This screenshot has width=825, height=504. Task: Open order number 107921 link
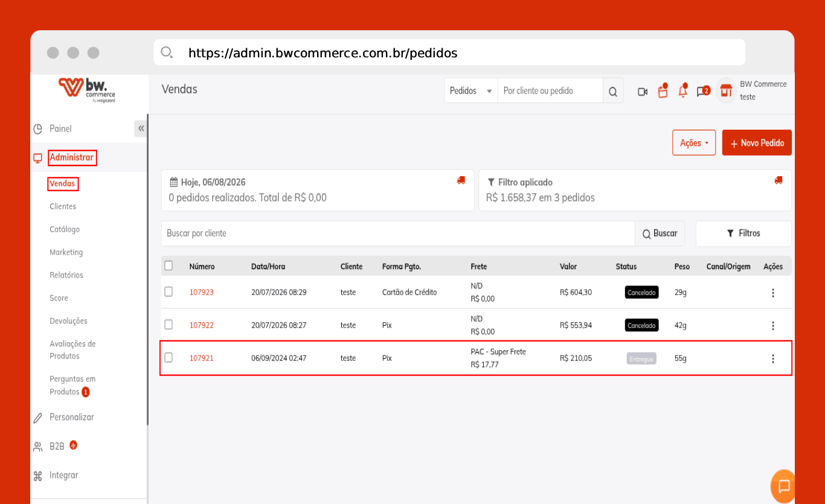tap(202, 358)
